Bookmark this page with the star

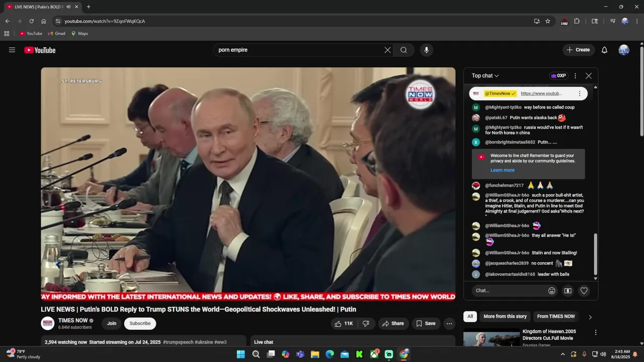coord(548,21)
